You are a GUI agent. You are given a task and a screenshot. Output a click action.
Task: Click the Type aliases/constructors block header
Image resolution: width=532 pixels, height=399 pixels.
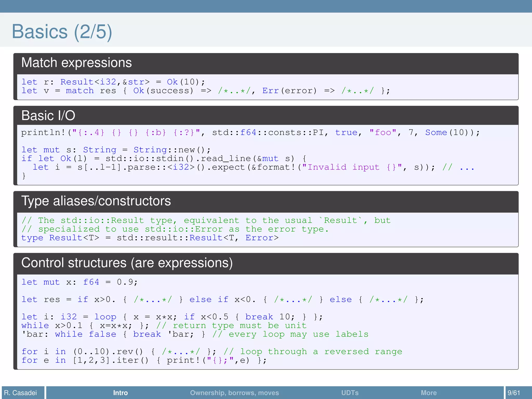click(x=96, y=201)
